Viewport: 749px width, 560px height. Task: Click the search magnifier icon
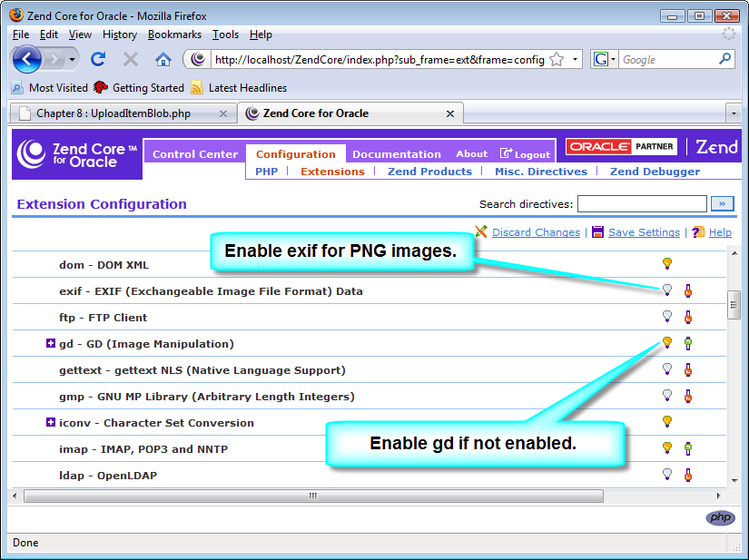coord(724,59)
